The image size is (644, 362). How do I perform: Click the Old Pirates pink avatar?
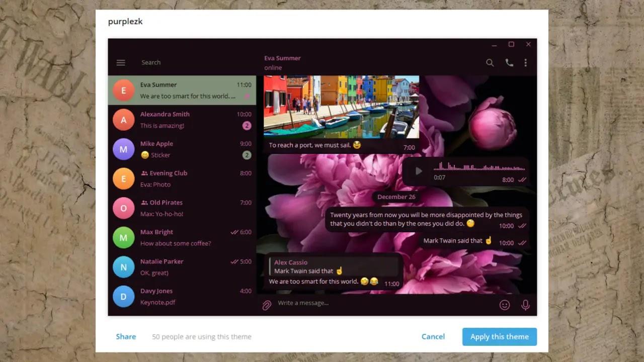tap(123, 208)
